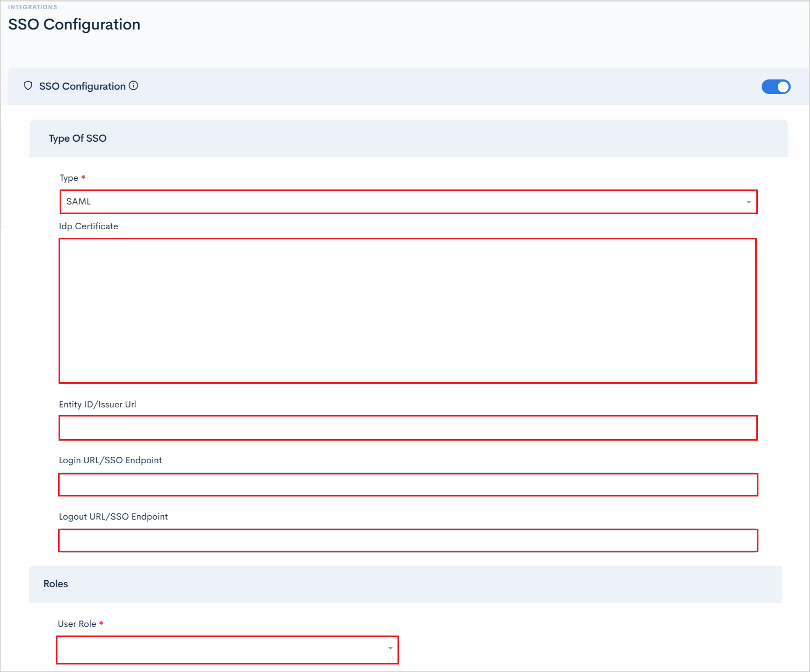Click the Login URL/SSO Endpoint field
Viewport: 810px width, 672px height.
pos(408,485)
